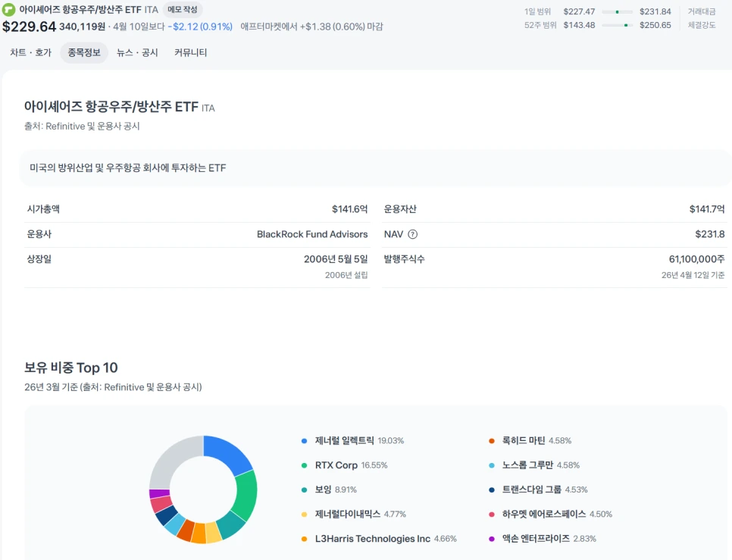732x560 pixels.
Task: Click the green ITA ETF logo icon
Action: point(9,10)
